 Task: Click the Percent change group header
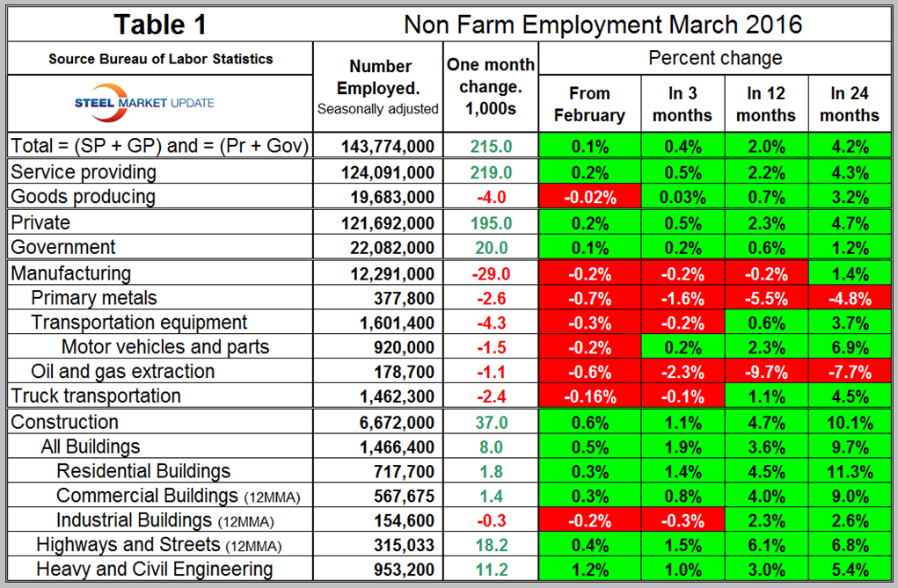click(x=715, y=59)
